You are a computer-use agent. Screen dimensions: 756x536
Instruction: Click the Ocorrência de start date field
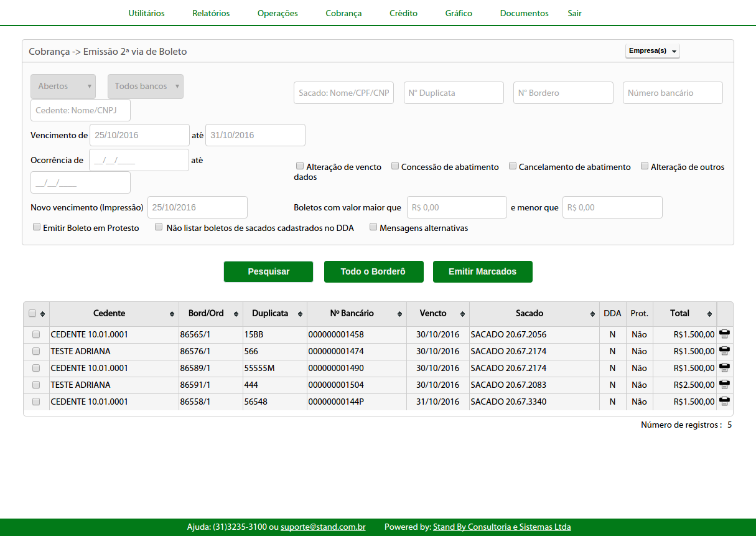pyautogui.click(x=139, y=160)
